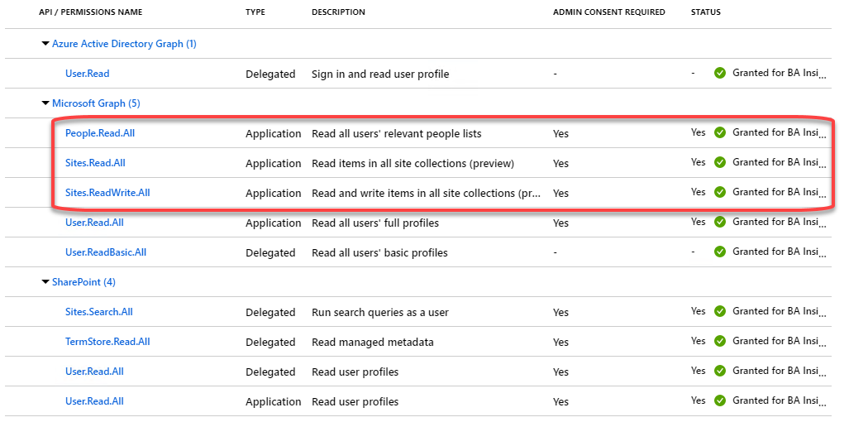
Task: Click the granted check icon for Sites.ReadWrite.All
Action: pyautogui.click(x=720, y=192)
